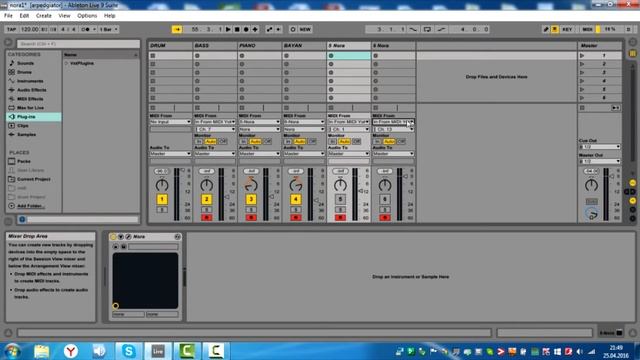Screen dimensions: 640x360
Task: Click the MIDI arrangement overdub plus button
Action: pyautogui.click(x=255, y=29)
